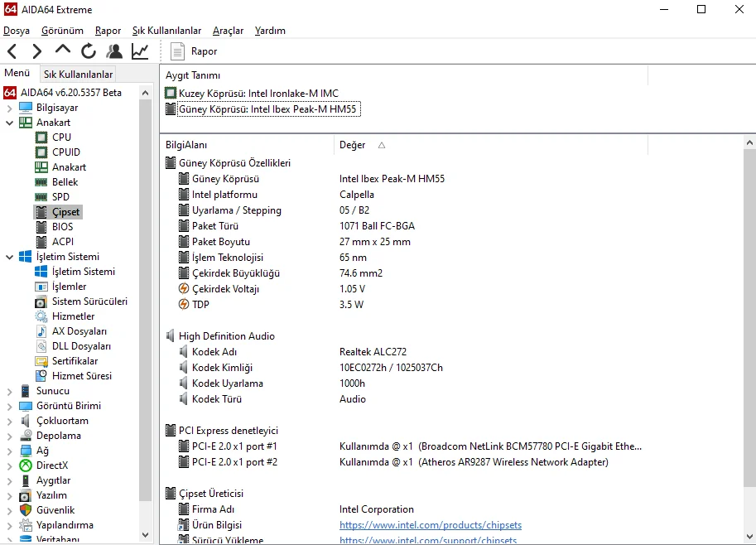This screenshot has width=756, height=545.
Task: Click the Rapor toolbar button
Action: [x=194, y=51]
